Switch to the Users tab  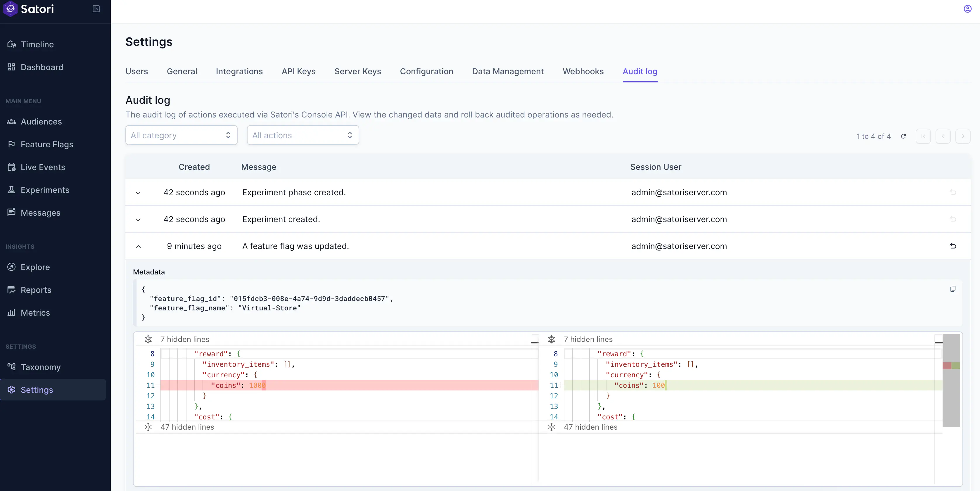136,72
